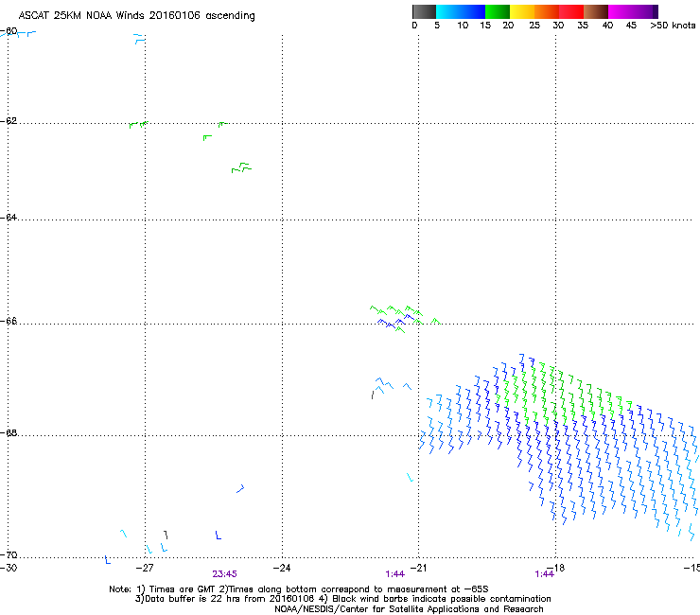Viewport: 700px width, 615px height.
Task: Click the purple 1:44 time near -21
Action: [x=395, y=574]
